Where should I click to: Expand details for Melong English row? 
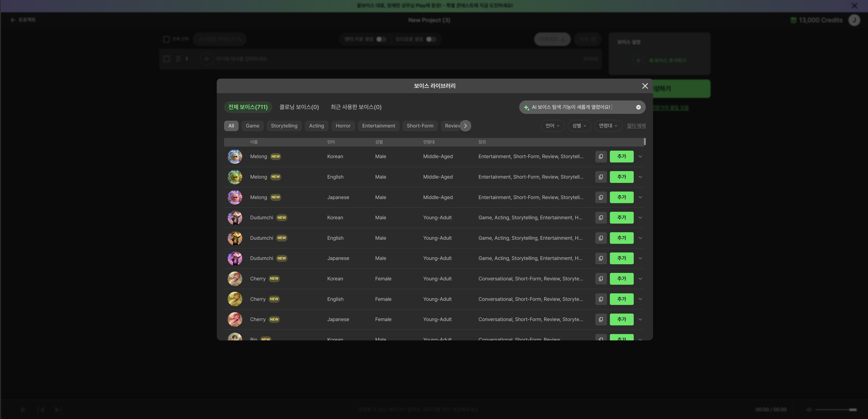point(640,177)
